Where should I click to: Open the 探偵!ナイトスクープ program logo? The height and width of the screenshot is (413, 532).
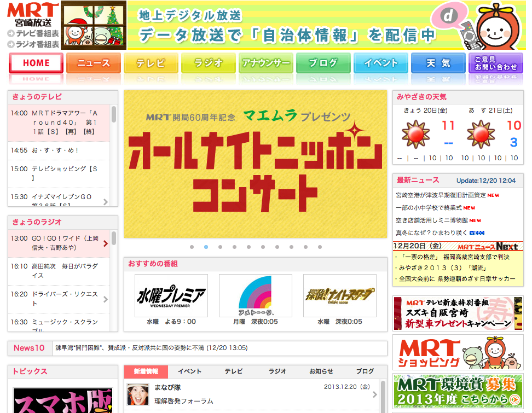(340, 296)
